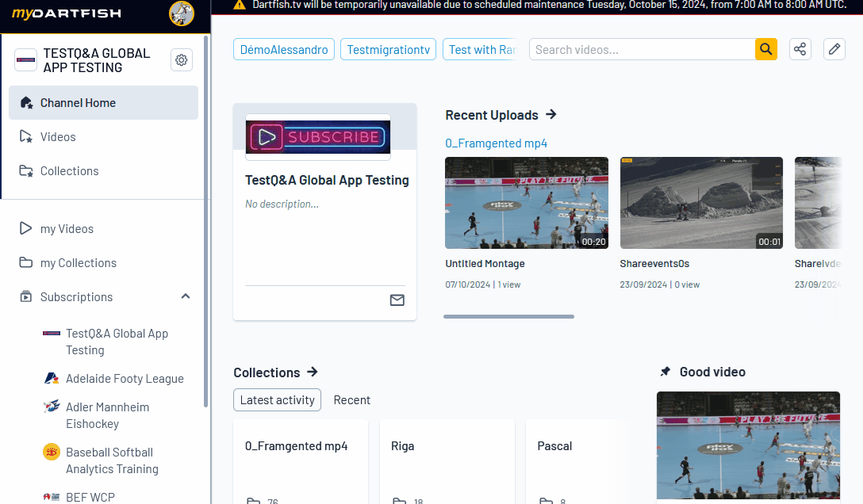Screen dimensions: 863x504
Task: Open 0_Framgented mp4 collection link
Action: coord(496,143)
